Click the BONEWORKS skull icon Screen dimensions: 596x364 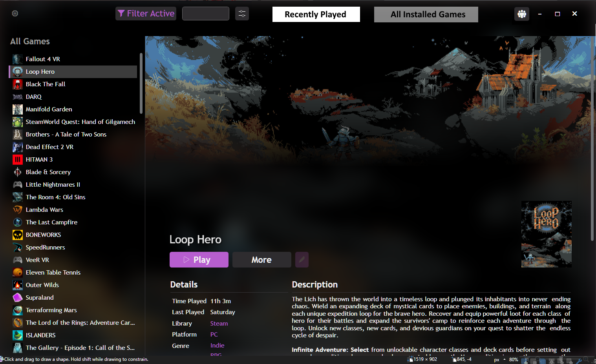(x=17, y=235)
